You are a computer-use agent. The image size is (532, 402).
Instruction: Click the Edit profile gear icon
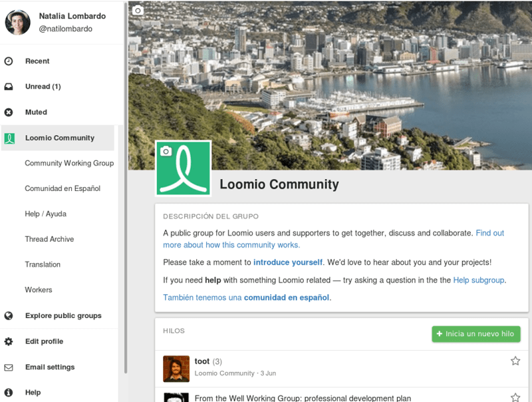[x=9, y=341]
